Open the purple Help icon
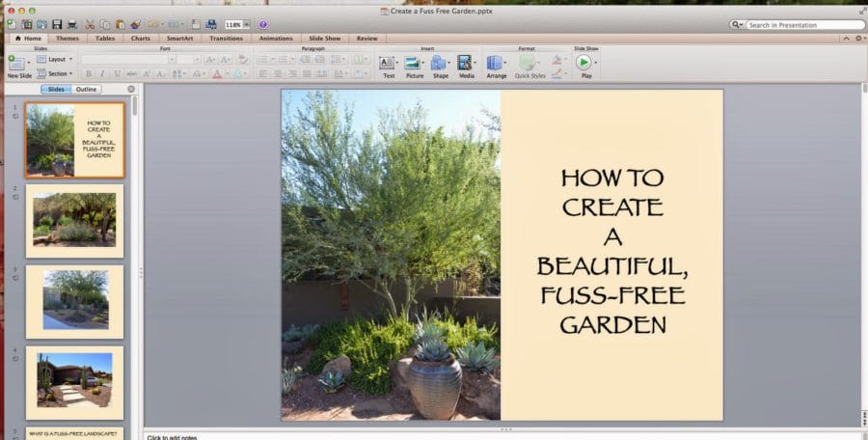Screen dimensions: 868x440 tap(263, 24)
